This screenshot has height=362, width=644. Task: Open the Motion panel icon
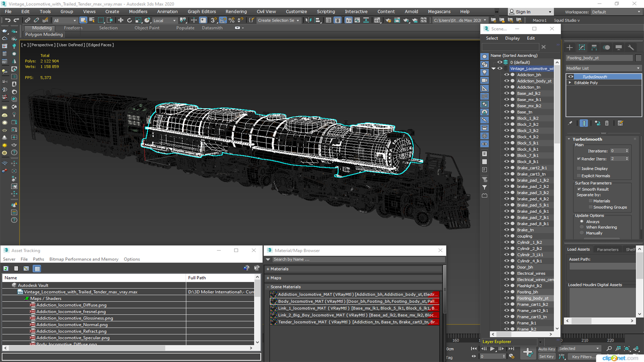pos(606,47)
